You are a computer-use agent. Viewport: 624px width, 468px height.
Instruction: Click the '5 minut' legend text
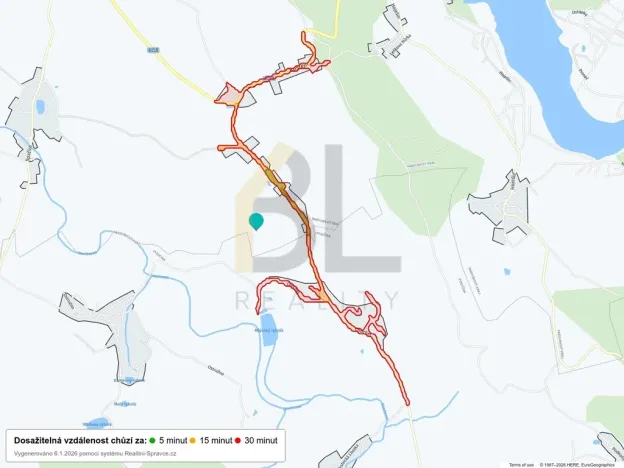[x=173, y=441]
